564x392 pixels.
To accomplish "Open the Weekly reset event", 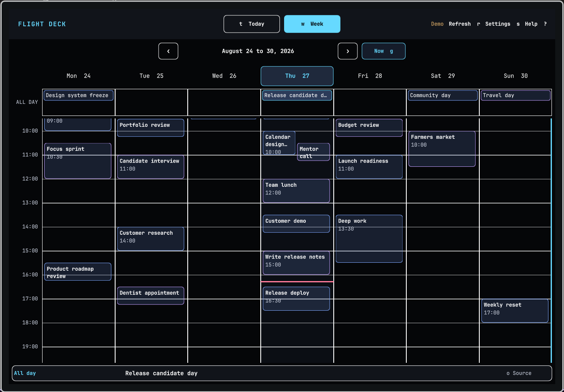I will click(x=515, y=311).
